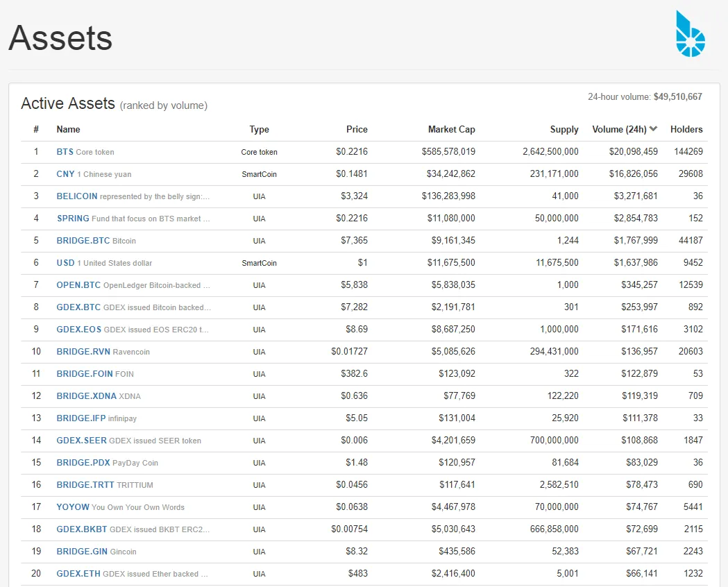728x587 pixels.
Task: Select BRIDGE.IFP volume $111,378
Action: pyautogui.click(x=641, y=418)
